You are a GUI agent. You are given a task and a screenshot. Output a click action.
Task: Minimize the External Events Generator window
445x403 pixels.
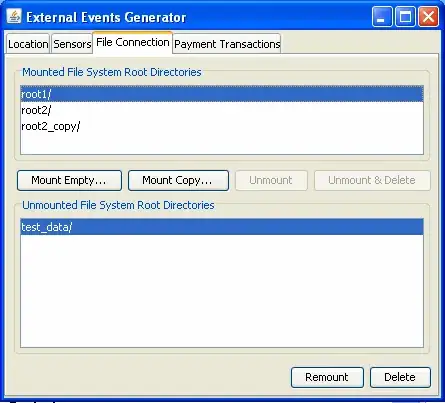point(382,16)
